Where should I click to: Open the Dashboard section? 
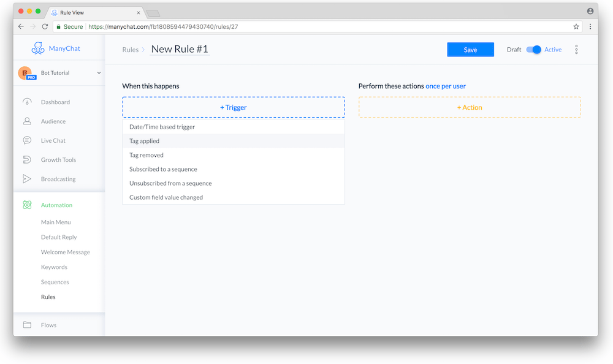pos(56,102)
